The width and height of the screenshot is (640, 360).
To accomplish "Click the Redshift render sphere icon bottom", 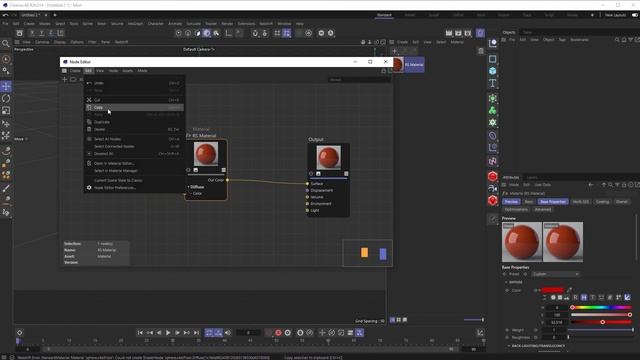I will (493, 200).
